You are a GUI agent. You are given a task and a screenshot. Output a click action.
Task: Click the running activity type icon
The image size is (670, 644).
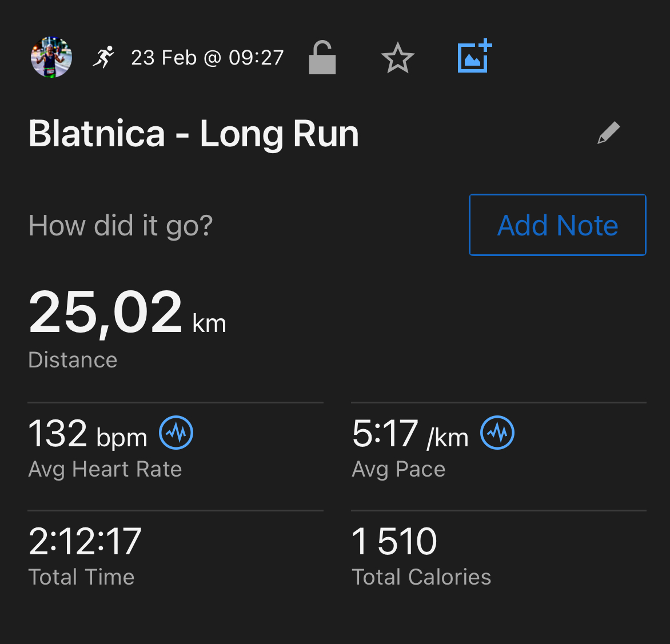coord(104,57)
